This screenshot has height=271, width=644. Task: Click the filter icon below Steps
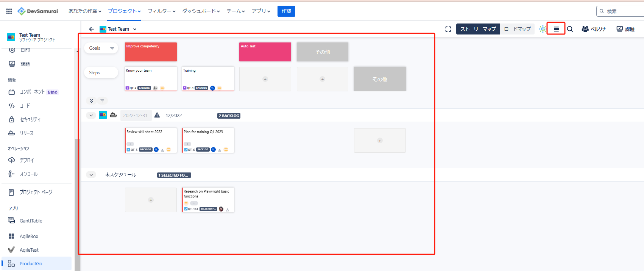pos(102,101)
